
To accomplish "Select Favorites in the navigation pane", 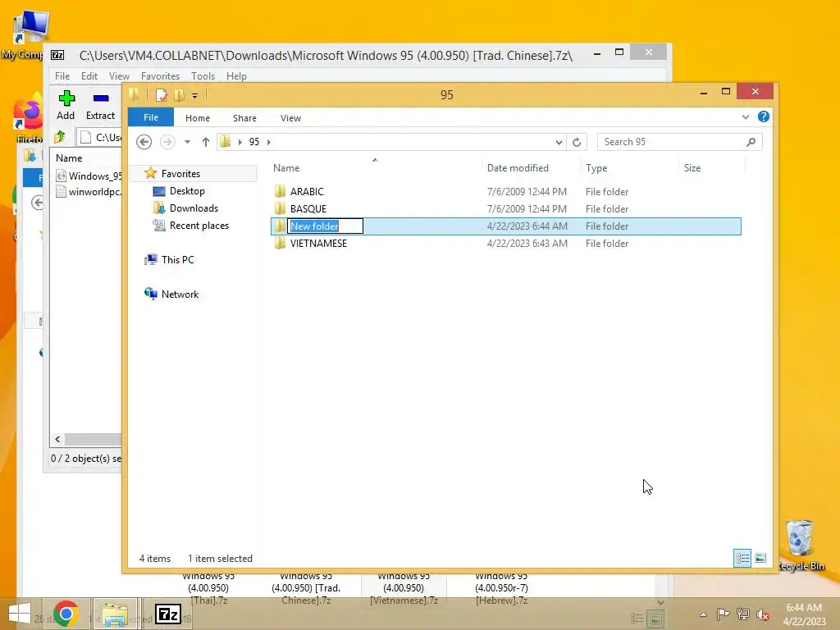I will tap(180, 174).
